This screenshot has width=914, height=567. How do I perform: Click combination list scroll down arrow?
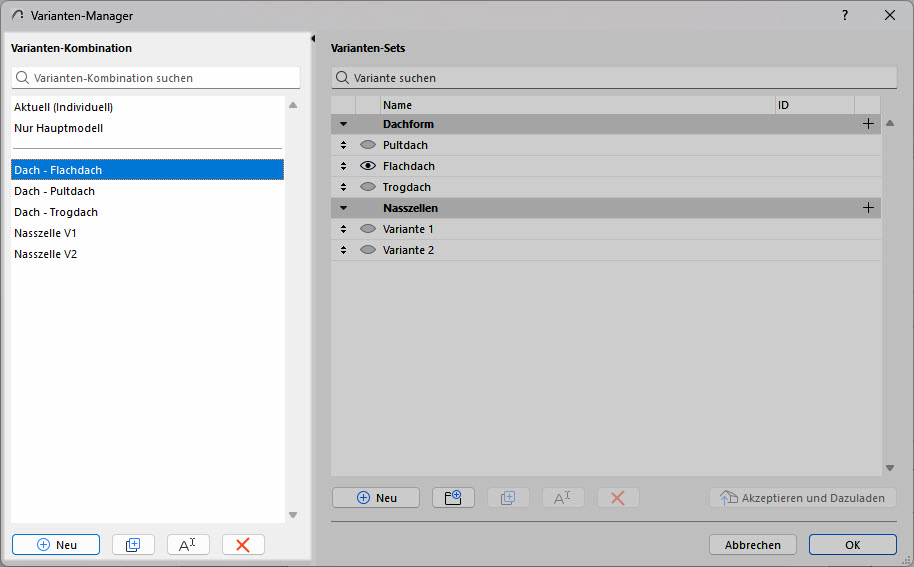coord(293,515)
